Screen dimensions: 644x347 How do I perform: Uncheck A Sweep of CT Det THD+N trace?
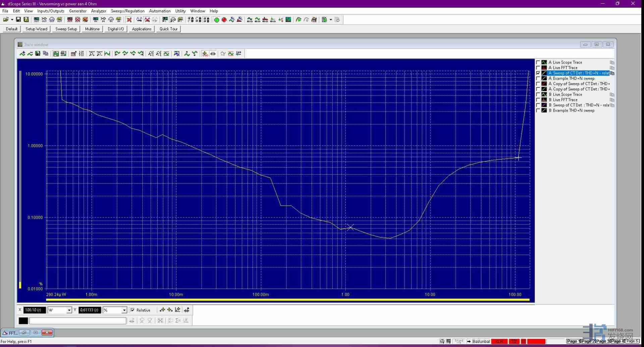538,73
